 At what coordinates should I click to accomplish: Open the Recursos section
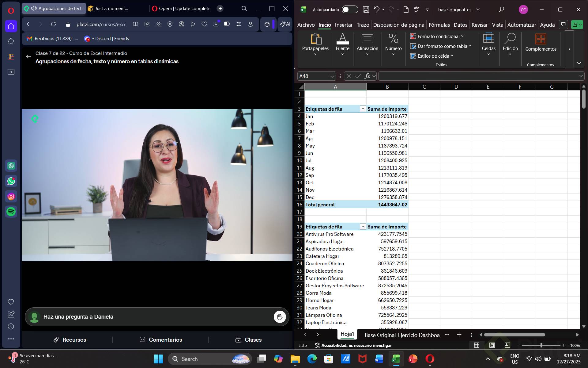(70, 340)
